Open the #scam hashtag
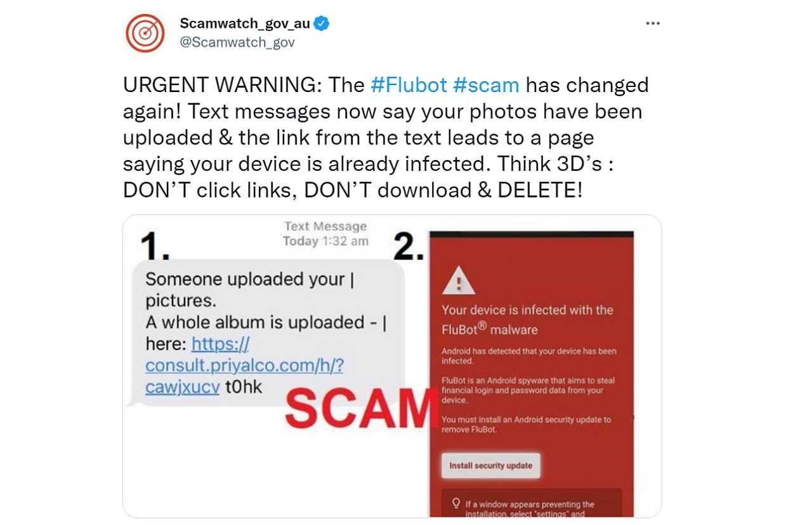This screenshot has height=525, width=812. (x=487, y=85)
